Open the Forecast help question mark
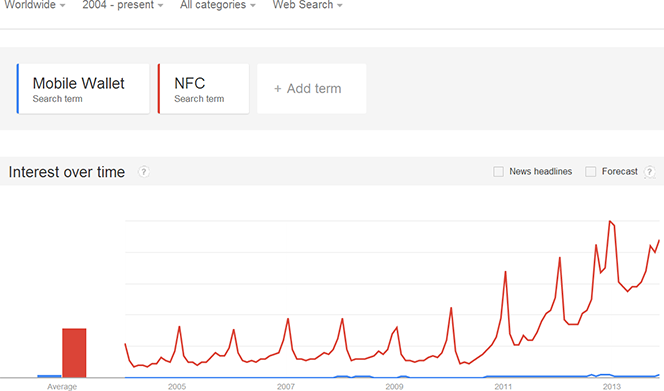This screenshot has width=664, height=391. (x=649, y=172)
